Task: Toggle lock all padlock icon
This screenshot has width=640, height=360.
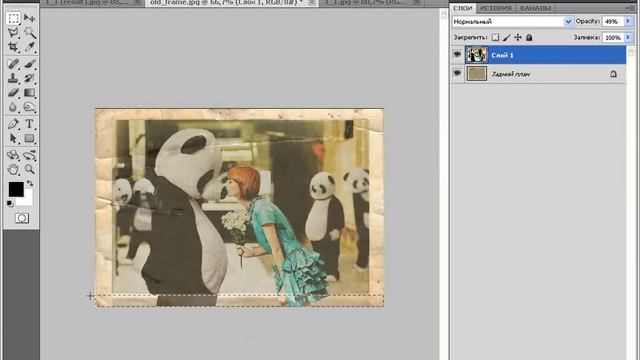Action: [529, 38]
